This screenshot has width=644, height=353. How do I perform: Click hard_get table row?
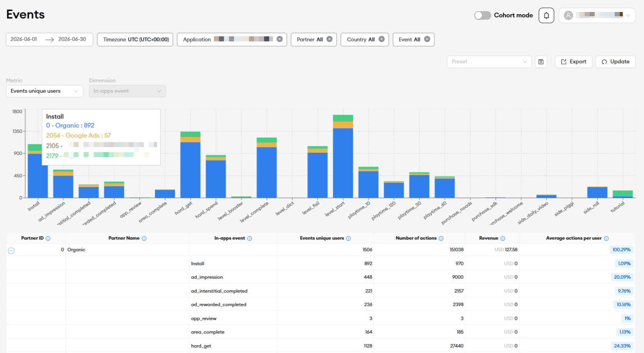tap(320, 346)
